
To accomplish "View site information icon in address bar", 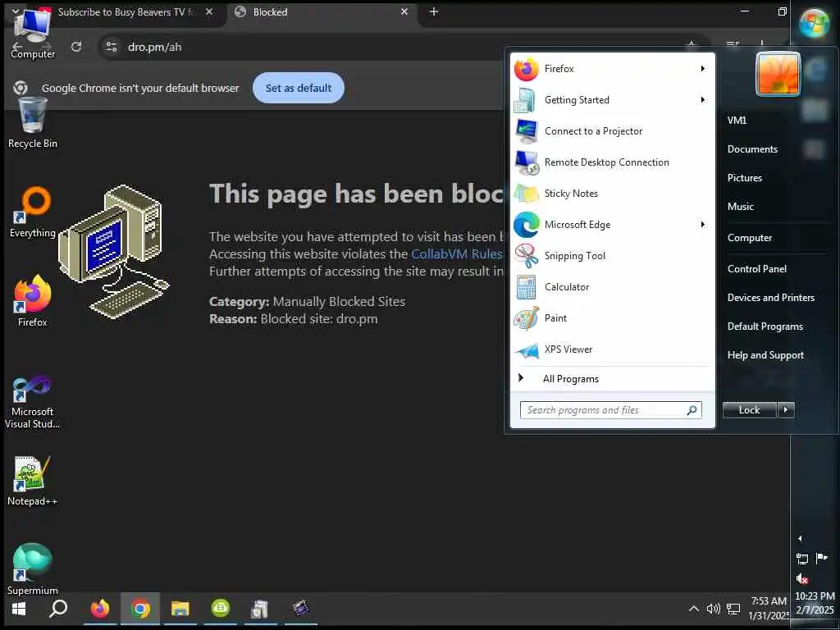I will click(112, 47).
